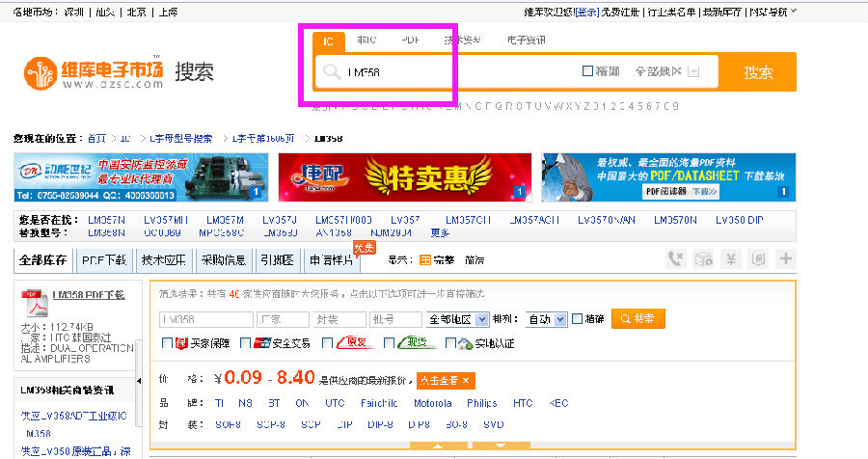868x459 pixels.
Task: Click the 厂家 manufacturer filter input field
Action: [x=283, y=319]
